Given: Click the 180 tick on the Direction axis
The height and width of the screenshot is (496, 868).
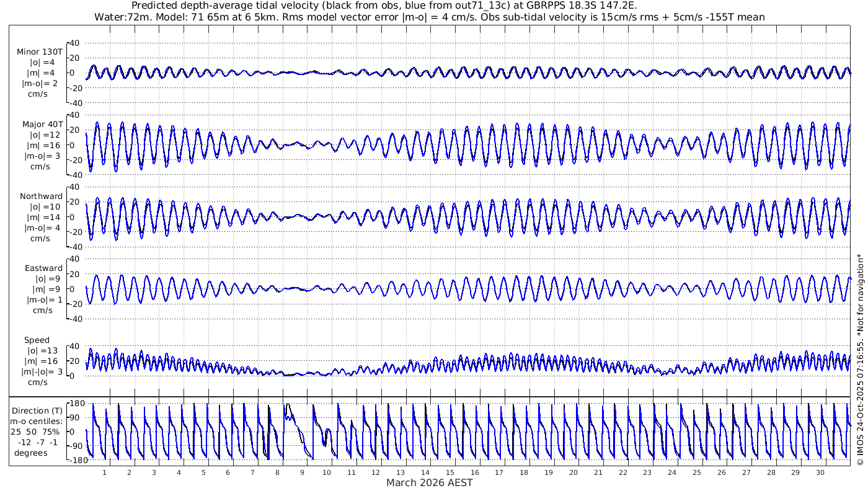Looking at the screenshot, I should (76, 404).
